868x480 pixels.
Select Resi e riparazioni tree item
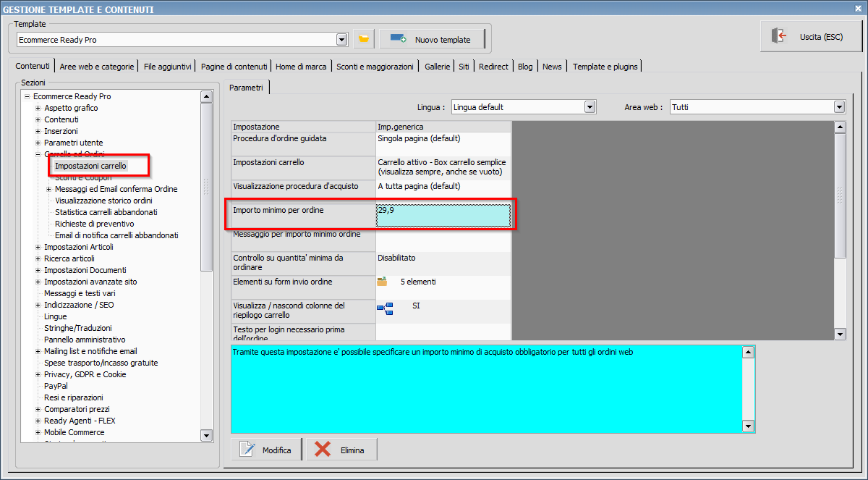[74, 397]
